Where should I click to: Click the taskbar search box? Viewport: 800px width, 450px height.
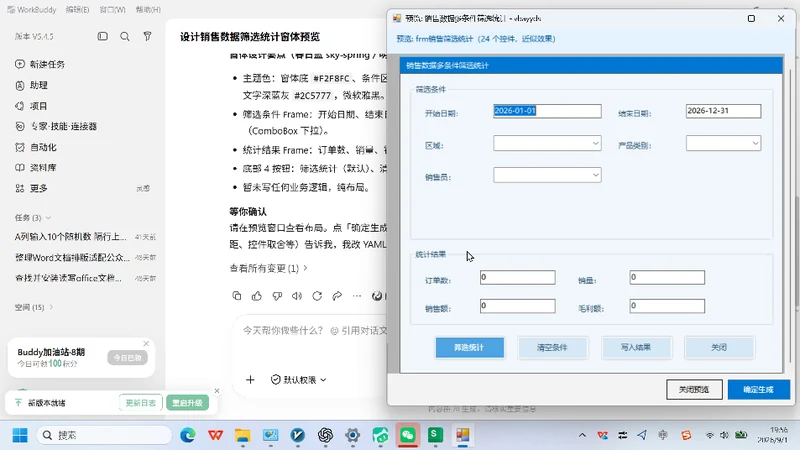pyautogui.click(x=104, y=435)
